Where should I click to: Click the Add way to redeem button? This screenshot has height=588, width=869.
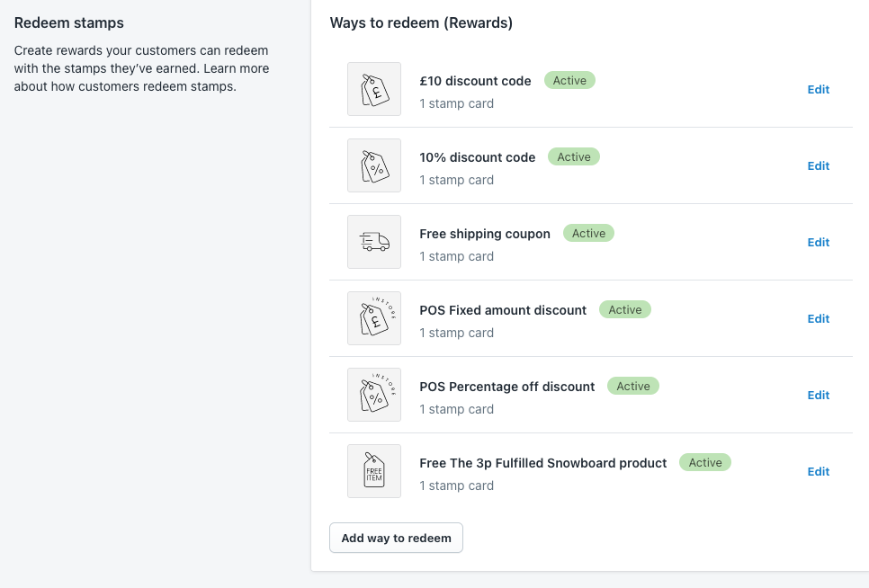tap(396, 538)
